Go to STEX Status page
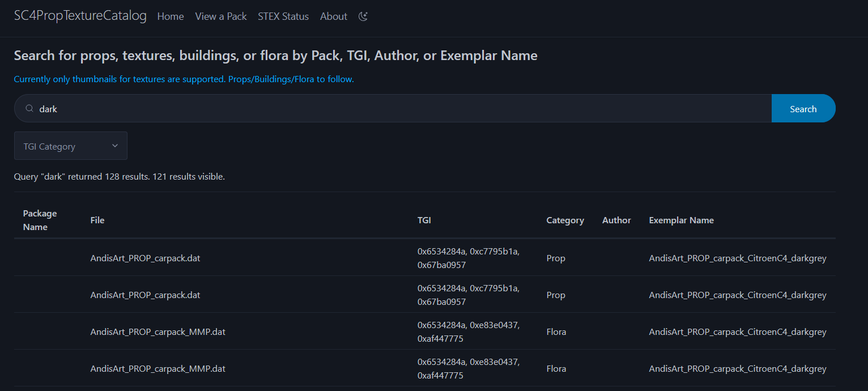Image resolution: width=868 pixels, height=391 pixels. coord(283,16)
